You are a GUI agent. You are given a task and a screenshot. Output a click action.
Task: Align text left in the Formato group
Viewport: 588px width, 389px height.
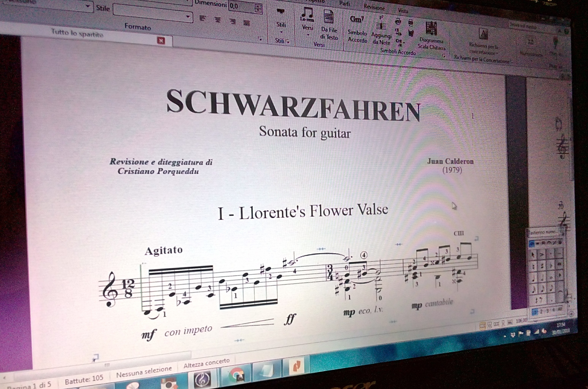[203, 18]
